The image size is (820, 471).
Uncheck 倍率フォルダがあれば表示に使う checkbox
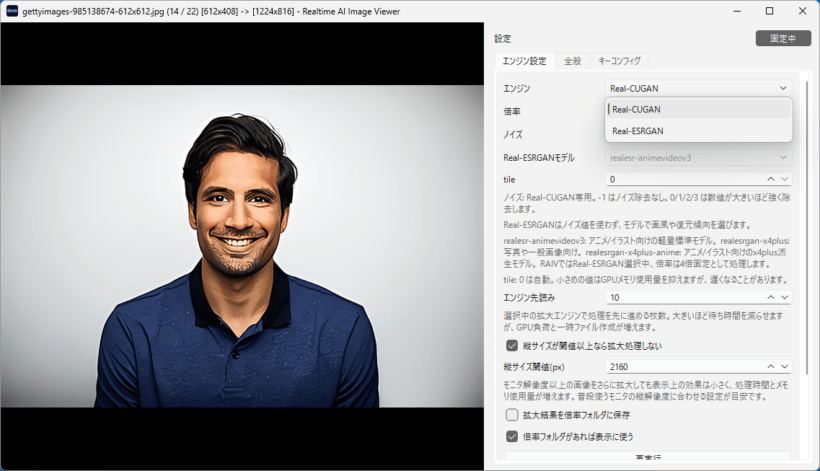pos(512,436)
